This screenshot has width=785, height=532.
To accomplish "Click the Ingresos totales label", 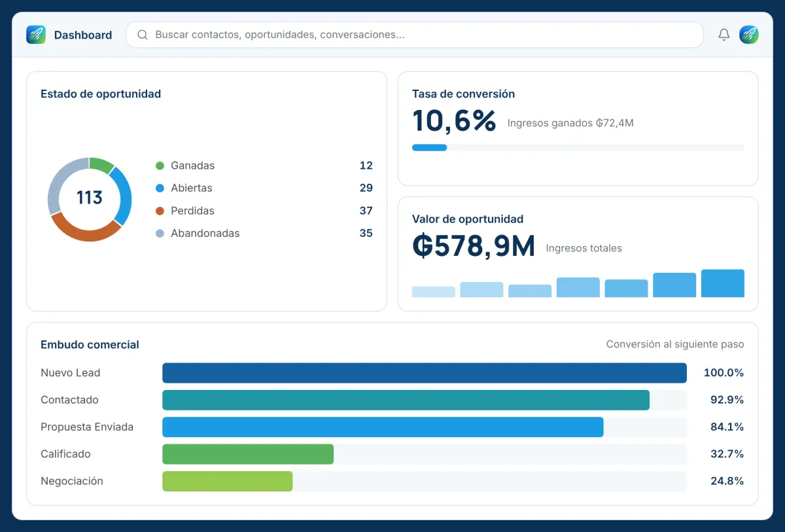I will [x=584, y=248].
